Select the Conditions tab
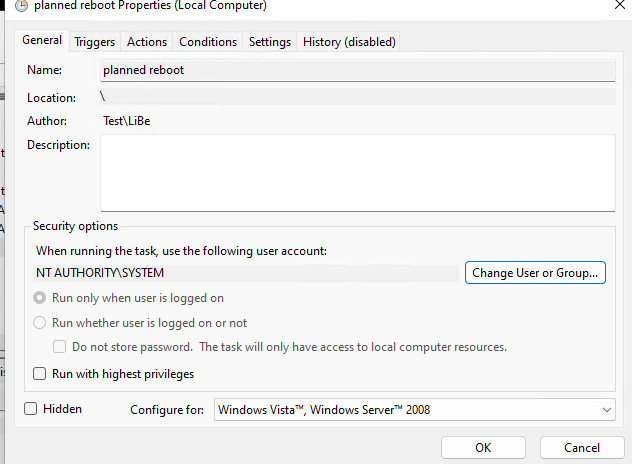 (x=208, y=42)
